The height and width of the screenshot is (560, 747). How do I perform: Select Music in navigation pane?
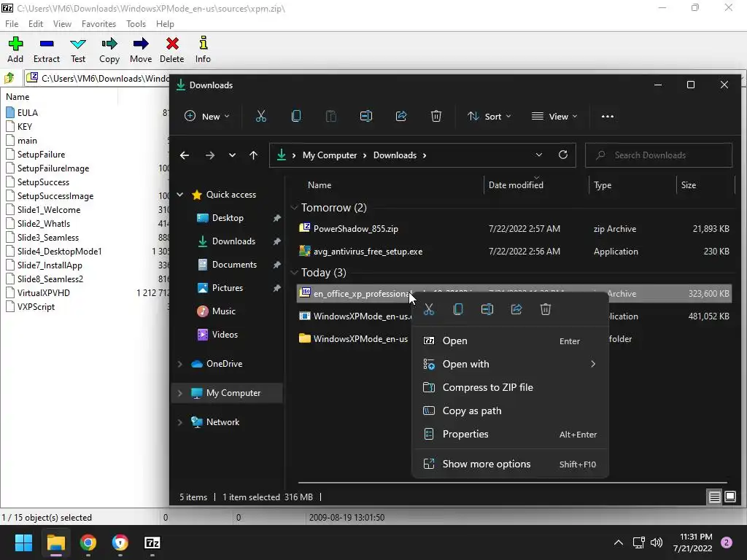[x=223, y=311]
